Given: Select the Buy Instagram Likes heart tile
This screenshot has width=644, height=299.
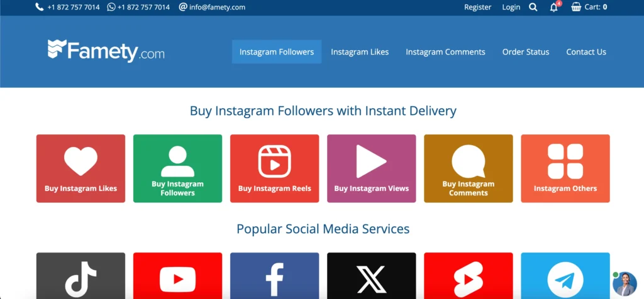Looking at the screenshot, I should 80,168.
